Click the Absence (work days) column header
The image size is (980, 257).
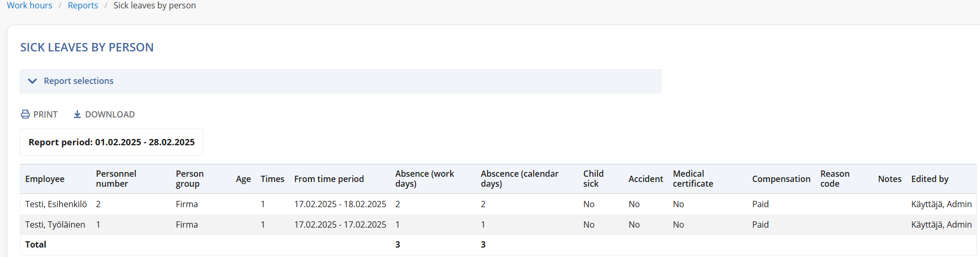pyautogui.click(x=424, y=179)
